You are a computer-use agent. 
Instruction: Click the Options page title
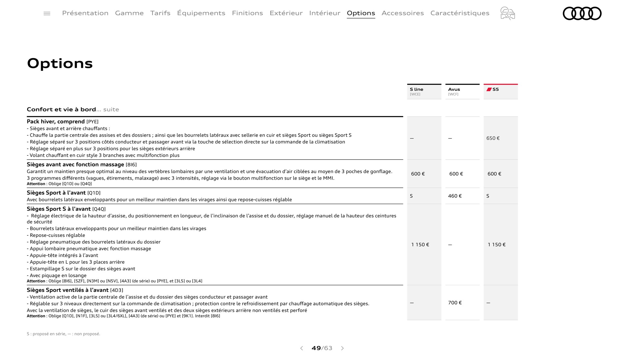click(60, 63)
